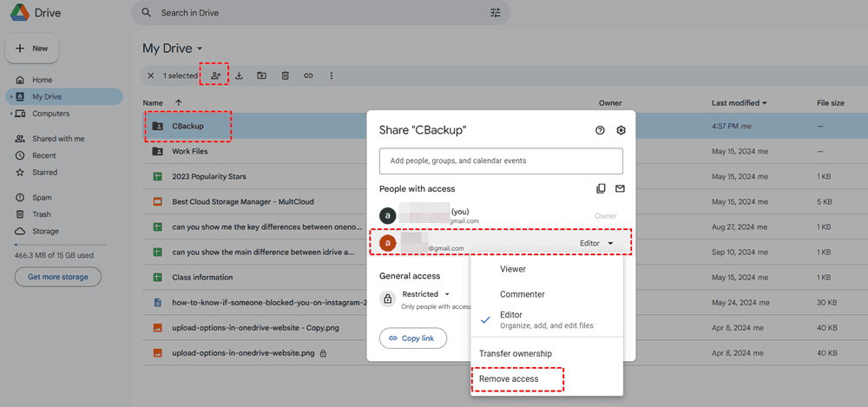Click the copy emails icon beside People with access
868x407 pixels.
[601, 189]
